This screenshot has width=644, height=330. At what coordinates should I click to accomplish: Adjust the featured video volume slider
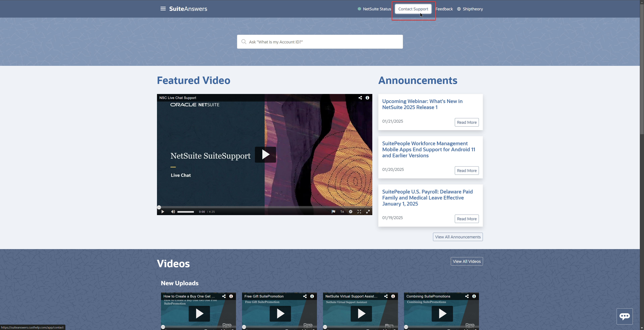tap(185, 212)
